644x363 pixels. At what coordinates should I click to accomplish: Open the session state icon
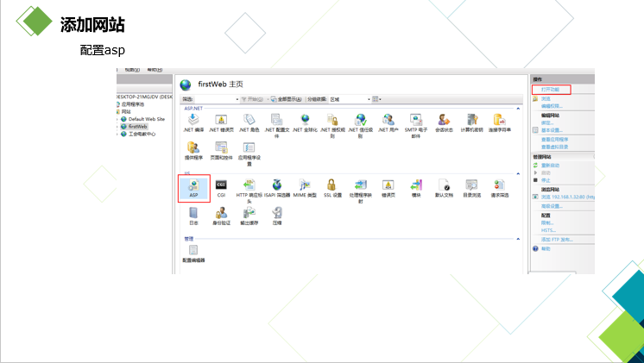pyautogui.click(x=444, y=123)
